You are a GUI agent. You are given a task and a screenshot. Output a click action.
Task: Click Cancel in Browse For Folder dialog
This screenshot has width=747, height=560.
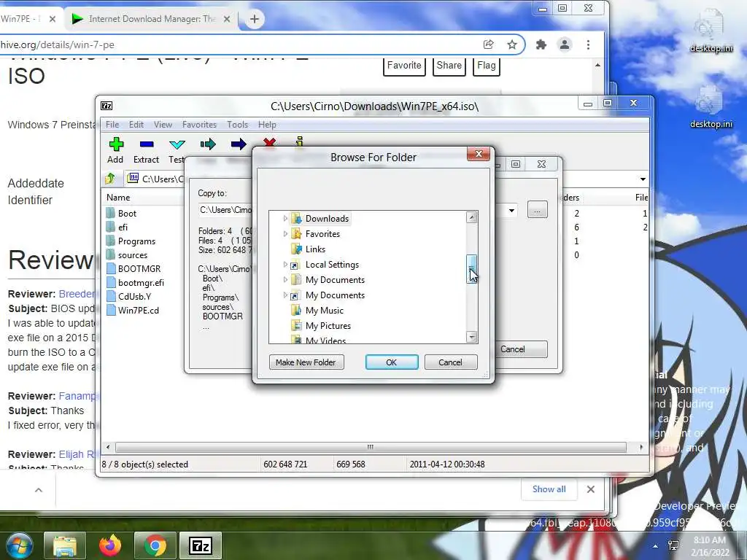click(x=450, y=362)
